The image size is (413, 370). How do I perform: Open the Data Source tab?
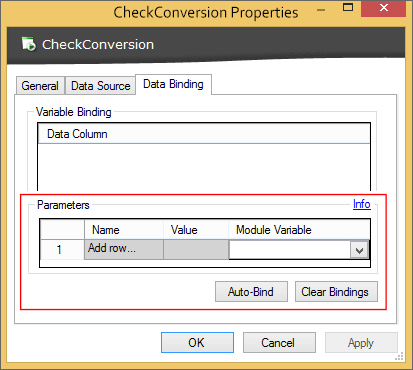[x=100, y=86]
